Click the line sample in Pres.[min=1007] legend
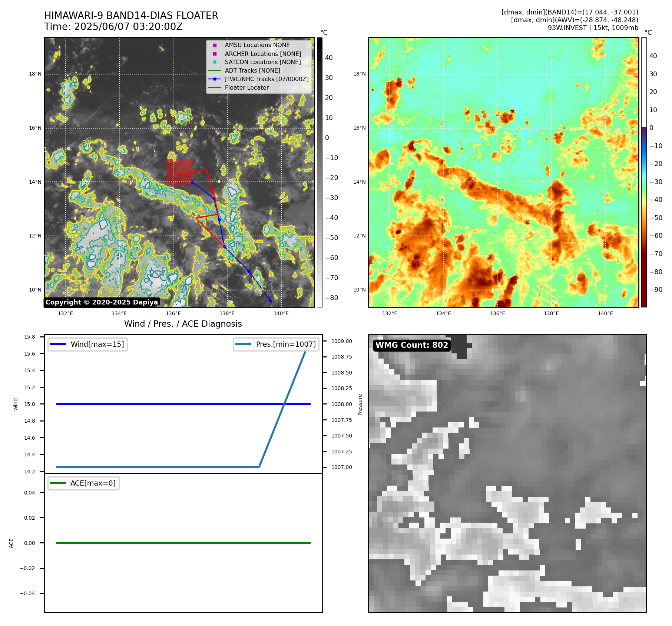The width and height of the screenshot is (672, 626). pos(243,344)
